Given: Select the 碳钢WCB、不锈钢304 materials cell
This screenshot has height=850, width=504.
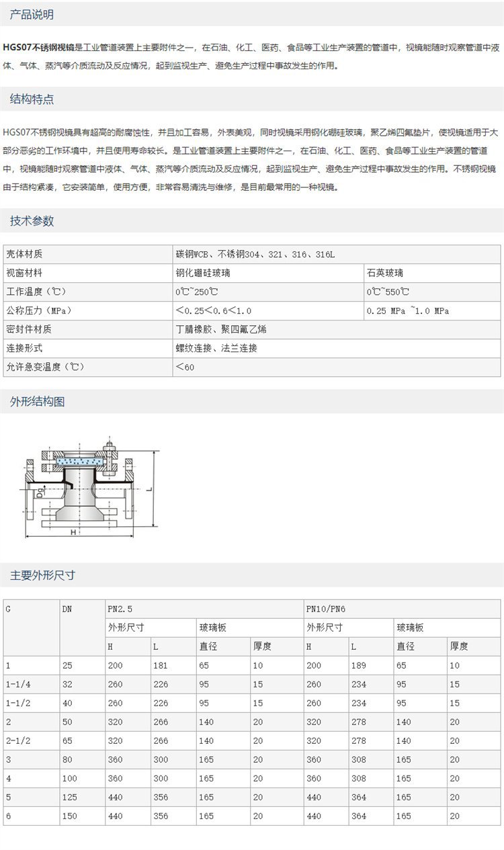Looking at the screenshot, I should [336, 254].
